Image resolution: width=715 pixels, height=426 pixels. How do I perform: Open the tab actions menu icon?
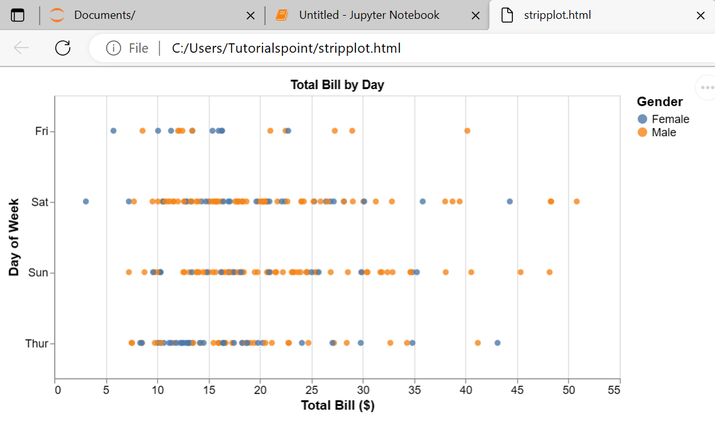tap(19, 15)
